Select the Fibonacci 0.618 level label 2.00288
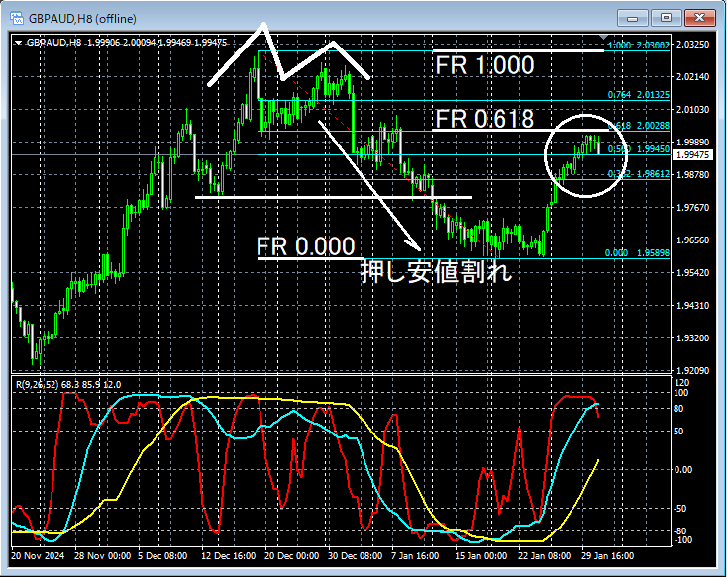This screenshot has height=577, width=728. [x=639, y=126]
